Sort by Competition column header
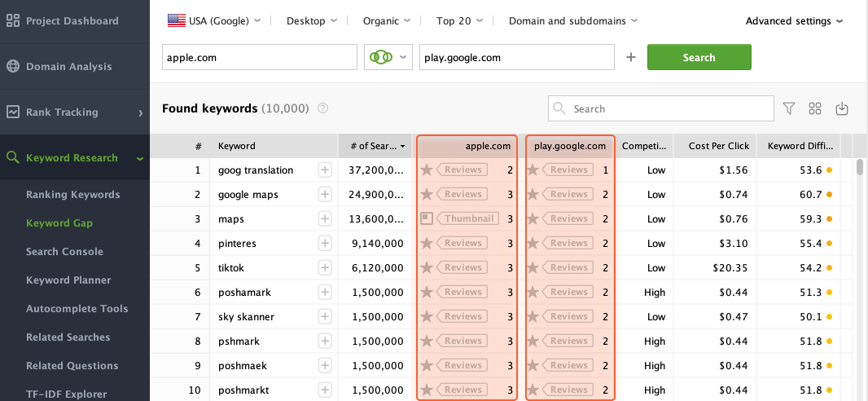868x401 pixels. tap(644, 146)
